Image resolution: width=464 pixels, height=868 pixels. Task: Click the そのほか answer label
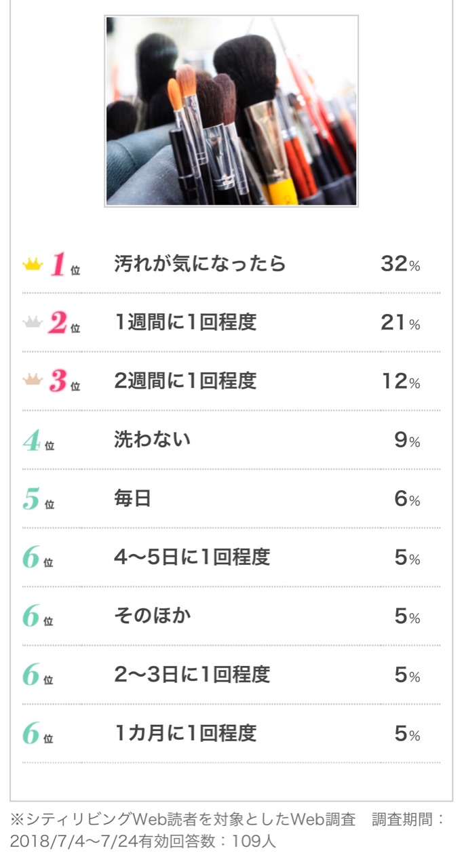(152, 616)
